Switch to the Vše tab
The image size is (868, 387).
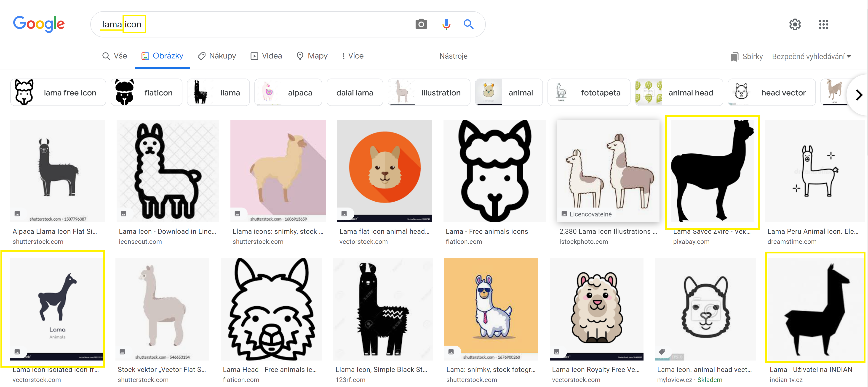coord(115,56)
